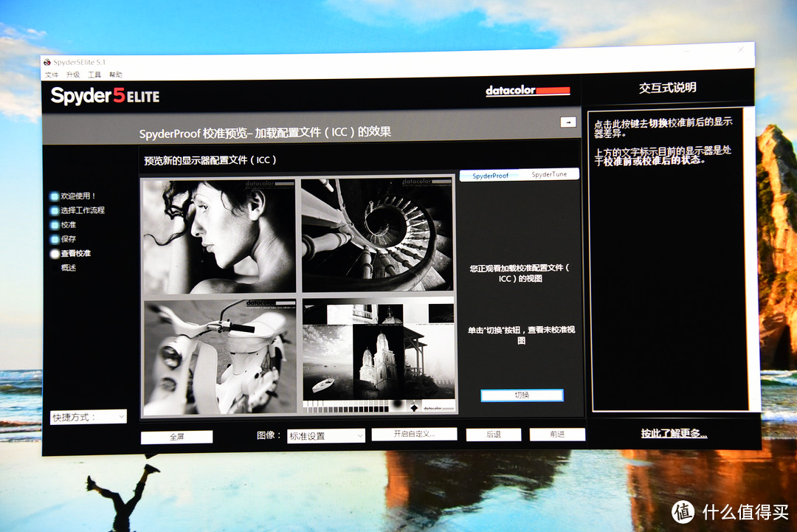
Task: Open the 帮助 menu
Action: tap(115, 75)
